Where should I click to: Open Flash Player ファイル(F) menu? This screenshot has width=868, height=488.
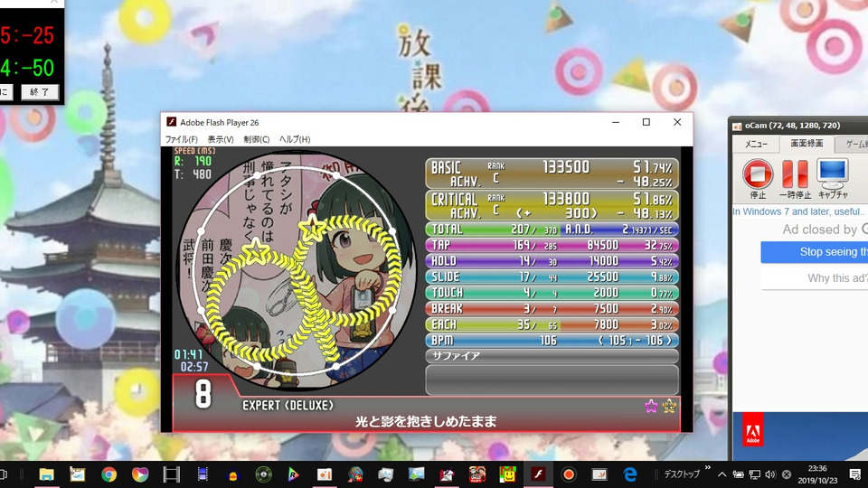[181, 139]
